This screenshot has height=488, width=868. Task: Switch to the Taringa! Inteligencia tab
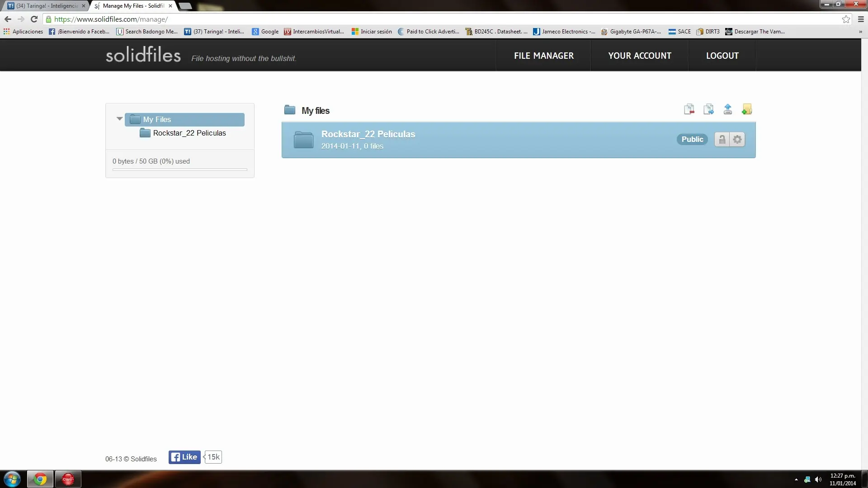pos(47,6)
